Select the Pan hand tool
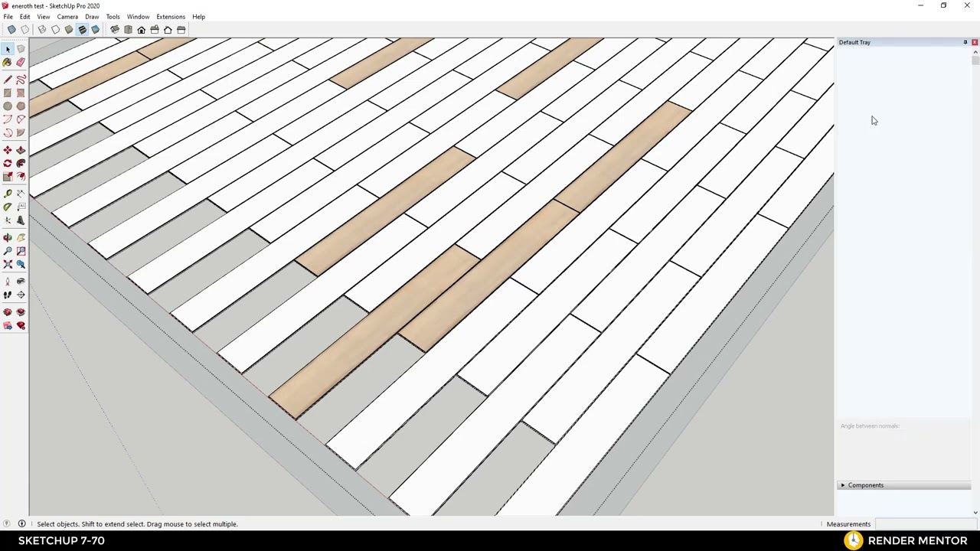980x551 pixels. click(21, 237)
